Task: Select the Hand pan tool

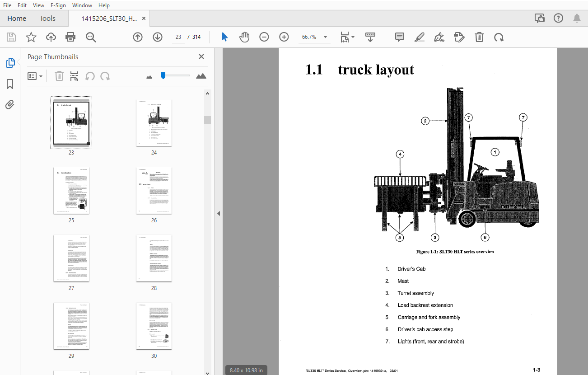Action: click(244, 37)
